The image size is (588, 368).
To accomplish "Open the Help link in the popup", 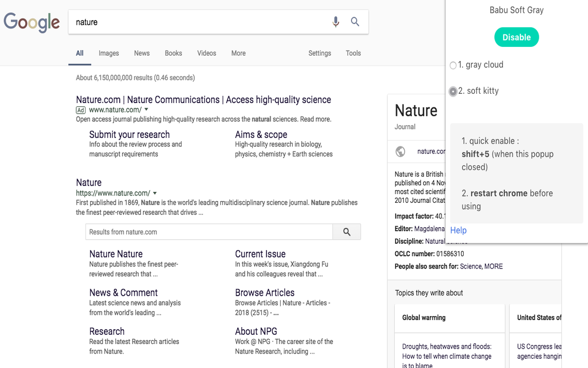I will click(x=458, y=230).
